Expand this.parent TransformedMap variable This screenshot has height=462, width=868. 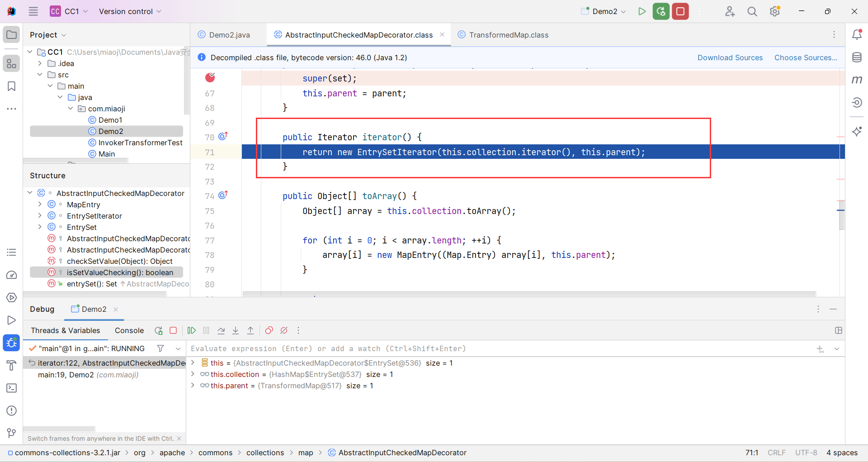[193, 386]
